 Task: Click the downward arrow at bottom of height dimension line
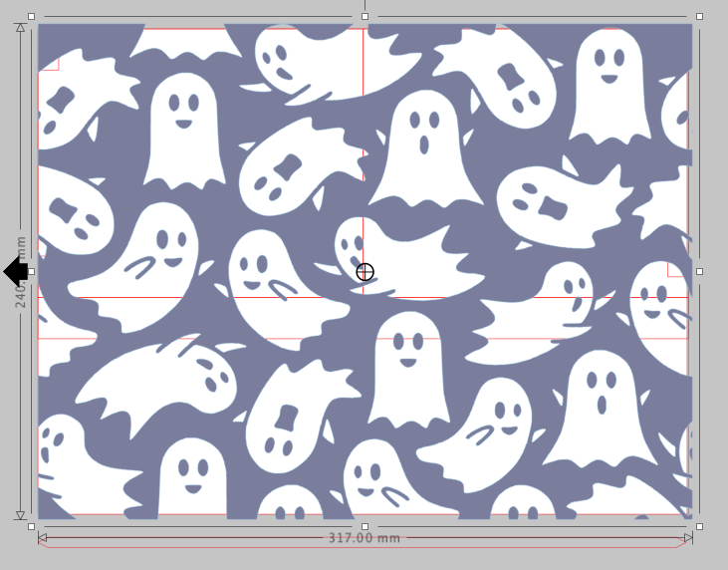20,514
